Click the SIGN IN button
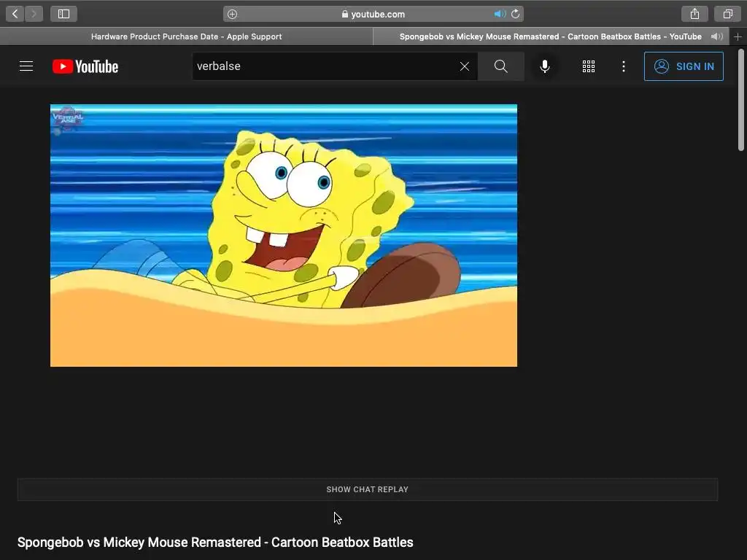Screen dimensions: 747x560 coord(684,66)
